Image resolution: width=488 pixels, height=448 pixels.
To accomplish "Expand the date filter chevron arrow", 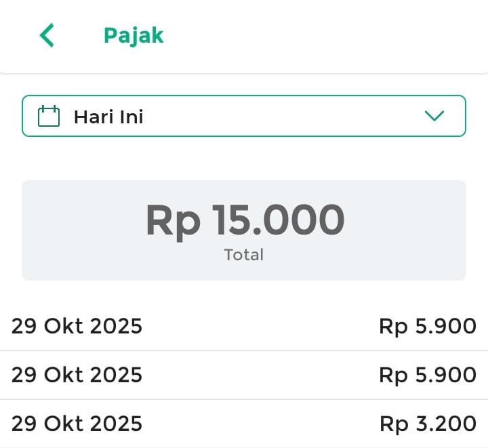I will coord(434,116).
